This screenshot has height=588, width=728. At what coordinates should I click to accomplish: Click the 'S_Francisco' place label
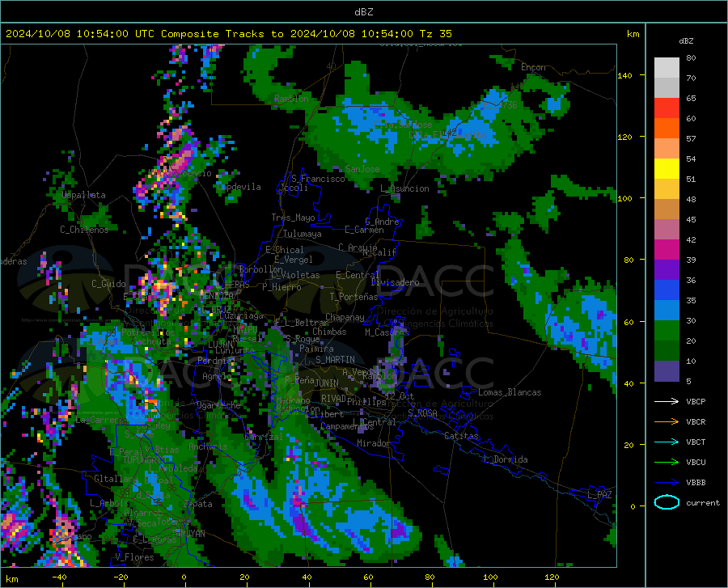[x=318, y=179]
